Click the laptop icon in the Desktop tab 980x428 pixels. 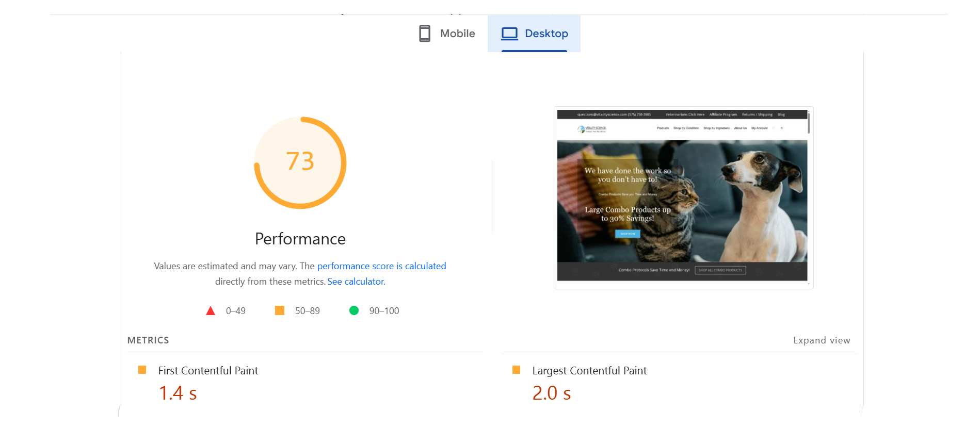(x=509, y=34)
